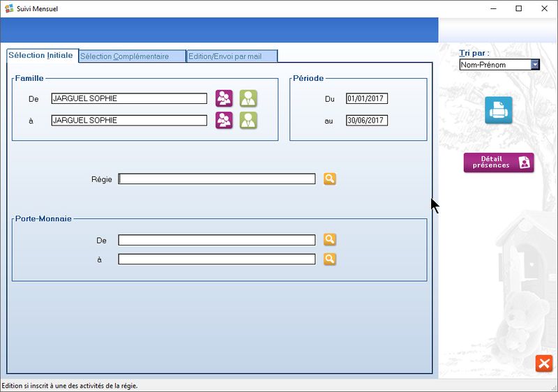Click the Famille 'à' JARGUEL SOPHIE field

click(x=129, y=120)
